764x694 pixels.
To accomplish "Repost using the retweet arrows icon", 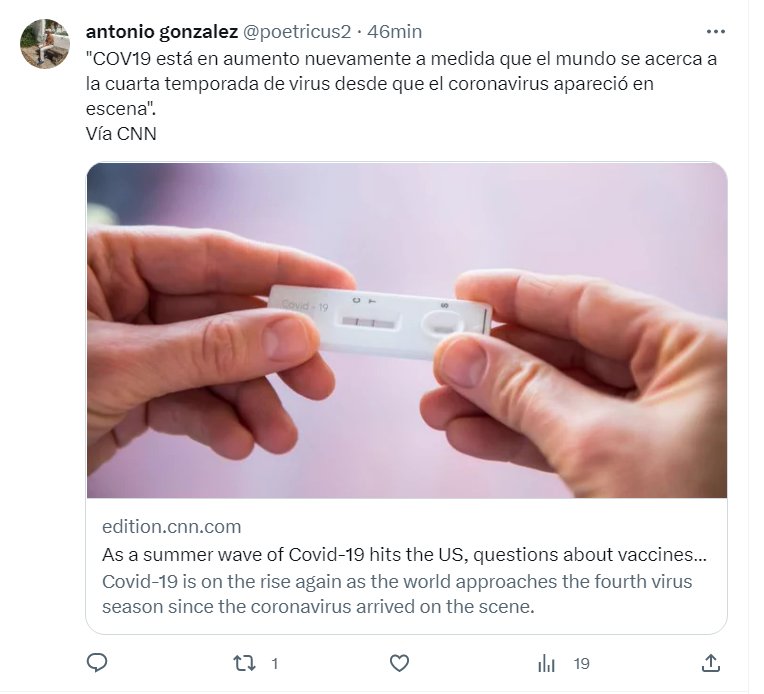I will pos(244,663).
